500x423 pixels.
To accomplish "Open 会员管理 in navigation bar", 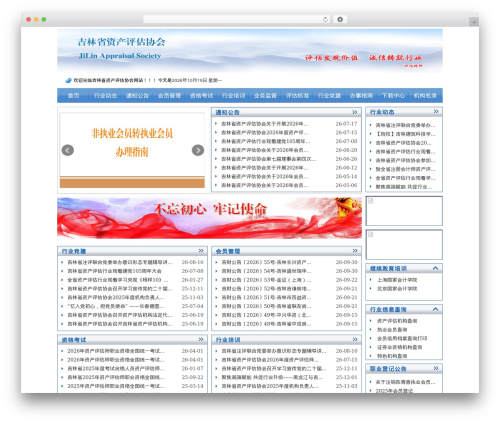I will [169, 96].
